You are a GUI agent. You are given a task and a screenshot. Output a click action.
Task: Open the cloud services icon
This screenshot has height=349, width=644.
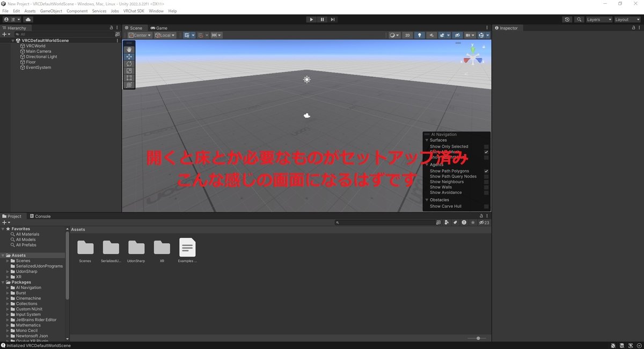tap(28, 19)
